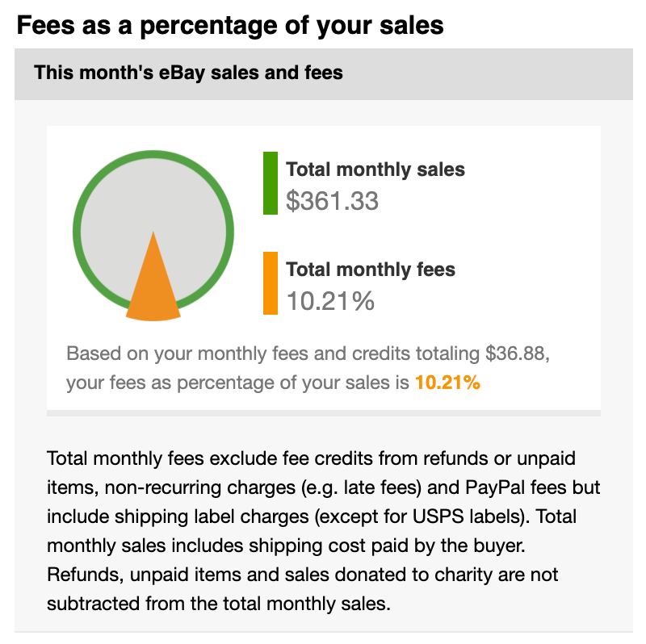Screen dimensions: 646x644
Task: Click the 'shipping cost paid by the buyer' line
Action: (x=387, y=546)
